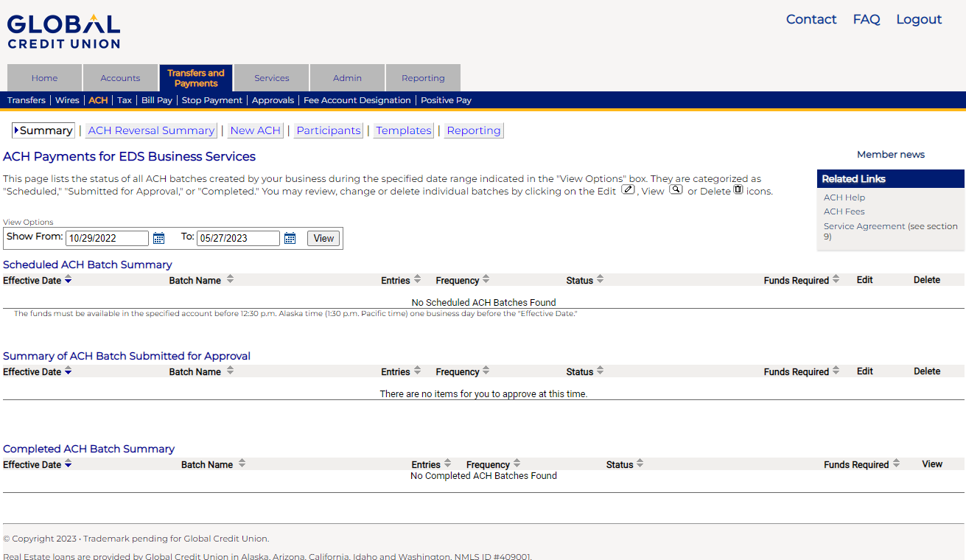
Task: Open the ACH Reporting link
Action: pyautogui.click(x=474, y=130)
